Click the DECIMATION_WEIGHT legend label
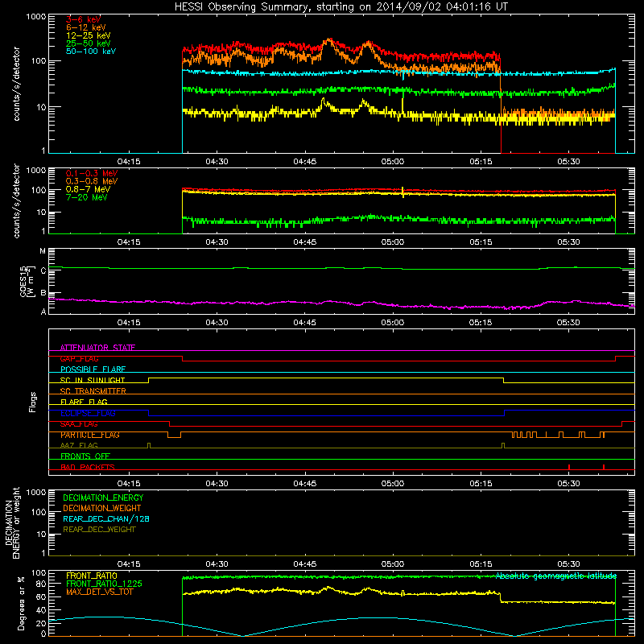 (x=102, y=508)
